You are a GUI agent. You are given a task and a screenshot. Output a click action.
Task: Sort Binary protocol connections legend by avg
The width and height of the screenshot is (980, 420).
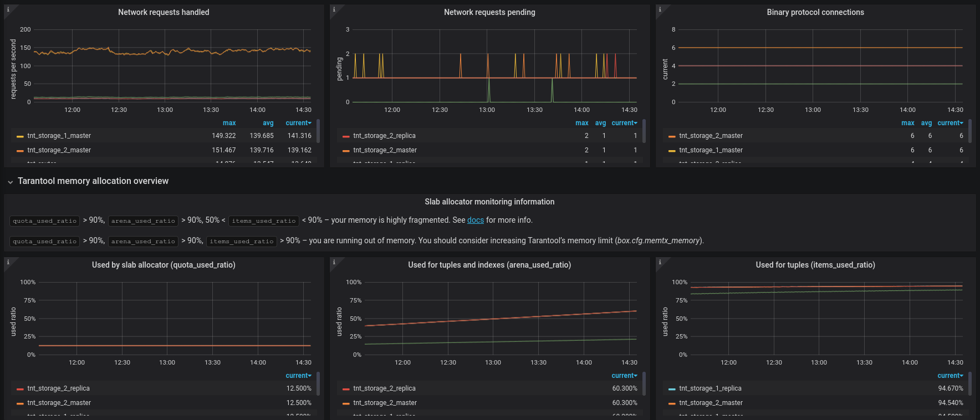pyautogui.click(x=926, y=123)
